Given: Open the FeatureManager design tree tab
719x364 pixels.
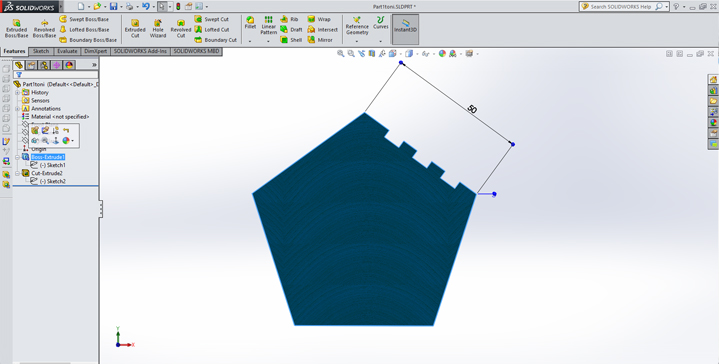Looking at the screenshot, I should [18, 65].
